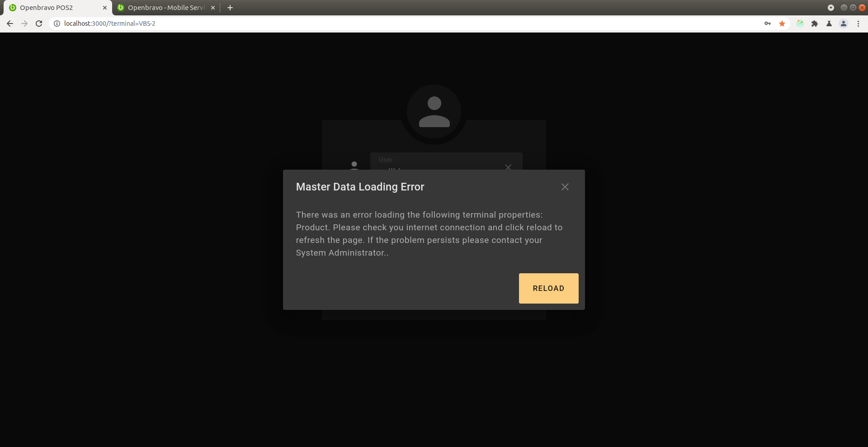This screenshot has width=868, height=447.
Task: Click the 'System Administrator..' text line
Action: pos(342,253)
